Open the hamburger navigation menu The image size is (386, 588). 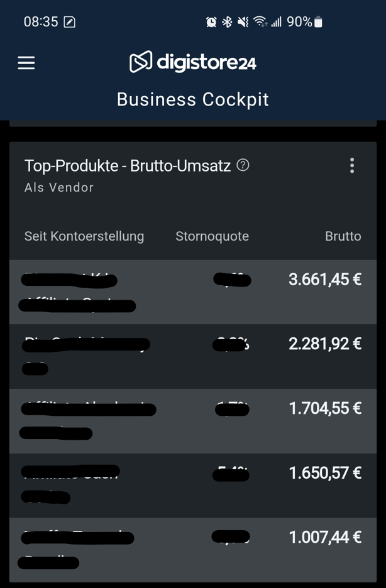pyautogui.click(x=26, y=63)
